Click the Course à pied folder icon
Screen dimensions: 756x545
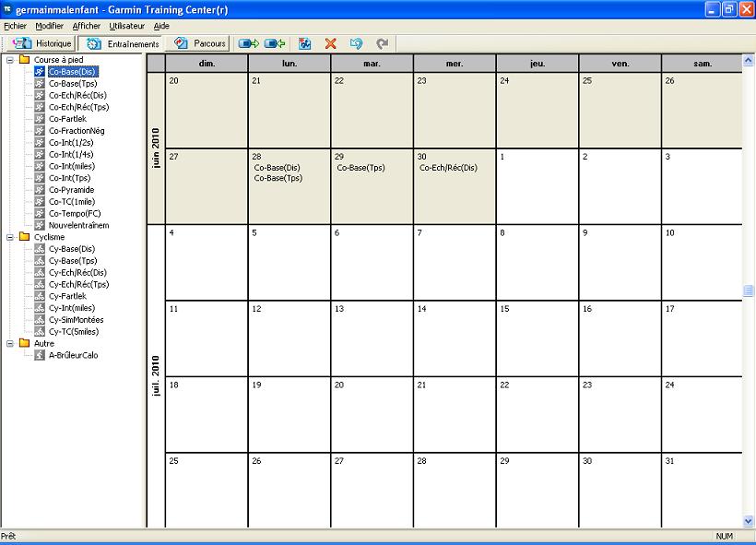(24, 59)
